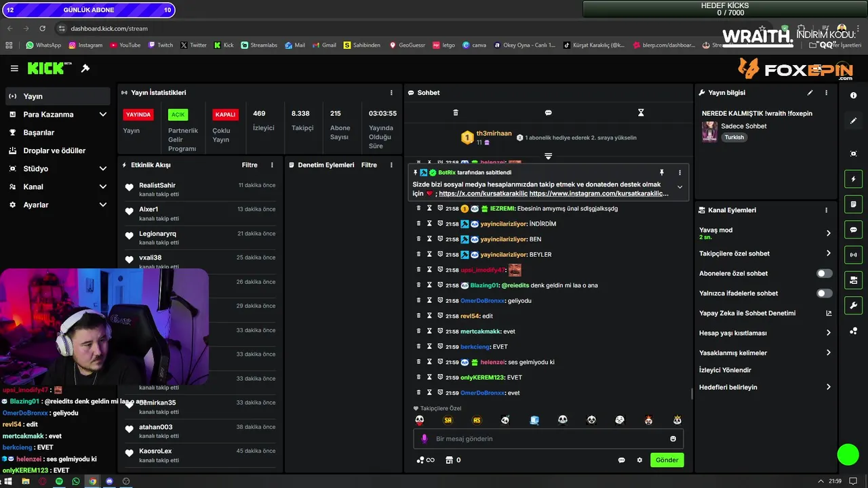Screen dimensions: 868x488
Task: Click the trash icon under Sohbet header
Action: [x=456, y=113]
